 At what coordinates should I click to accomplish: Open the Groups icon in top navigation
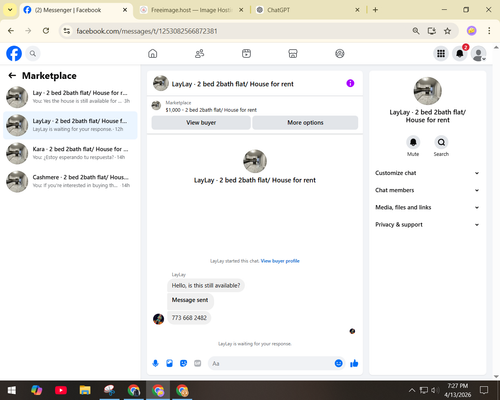click(x=340, y=53)
